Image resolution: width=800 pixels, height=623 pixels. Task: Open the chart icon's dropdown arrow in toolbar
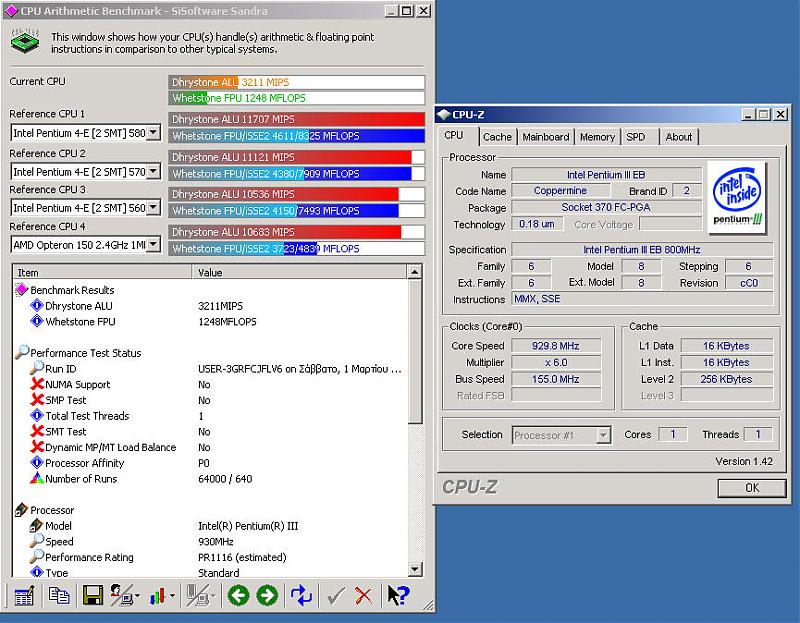click(x=172, y=595)
